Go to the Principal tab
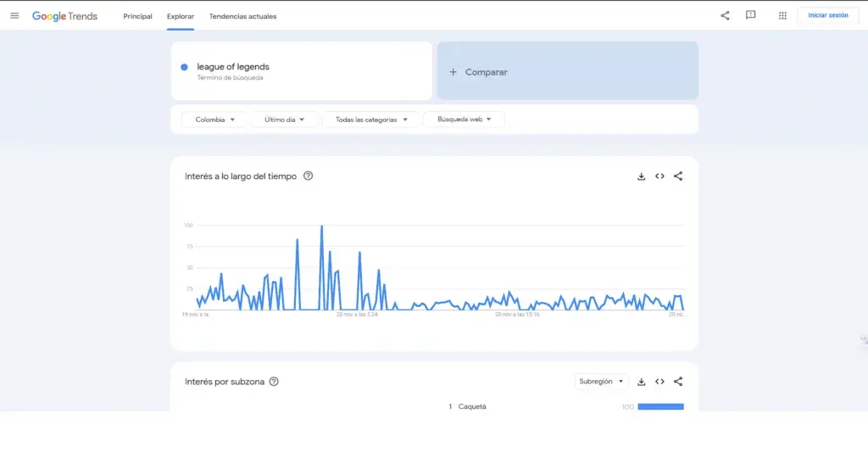The width and height of the screenshot is (868, 469). [137, 16]
